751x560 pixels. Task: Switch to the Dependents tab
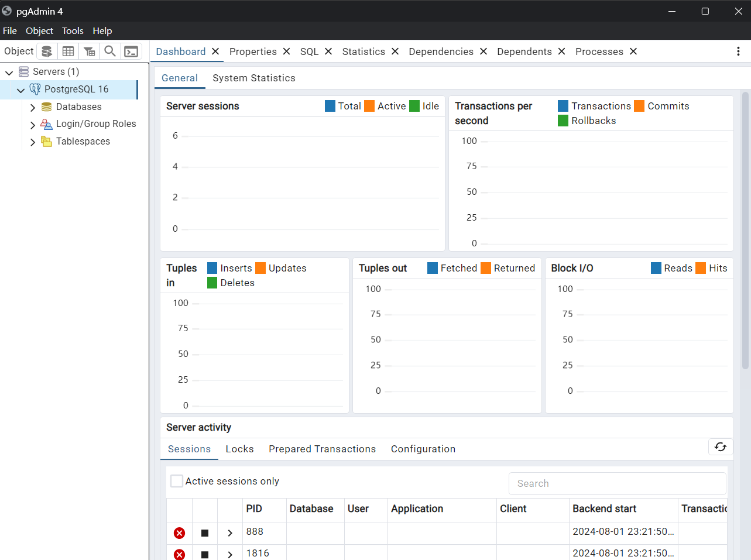[x=524, y=51]
